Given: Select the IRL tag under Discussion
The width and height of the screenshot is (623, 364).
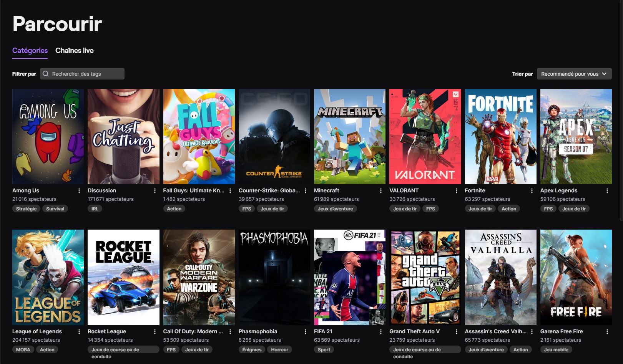Looking at the screenshot, I should (x=95, y=209).
